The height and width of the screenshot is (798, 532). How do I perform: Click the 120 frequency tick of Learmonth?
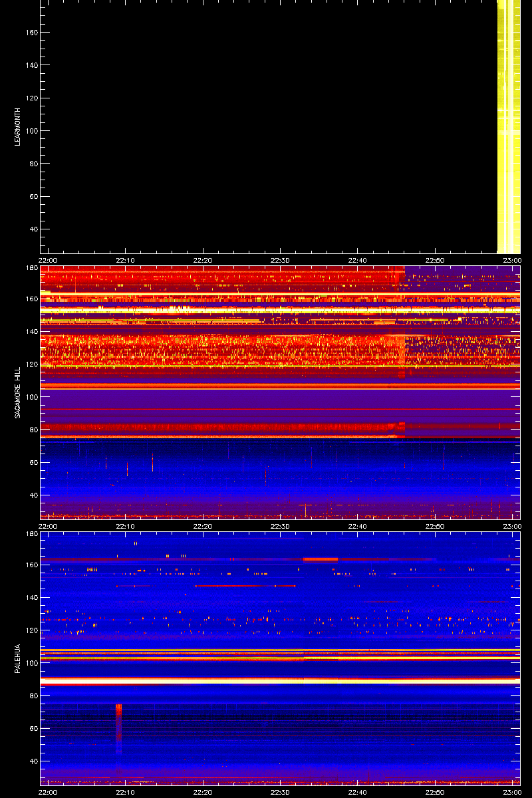point(32,98)
